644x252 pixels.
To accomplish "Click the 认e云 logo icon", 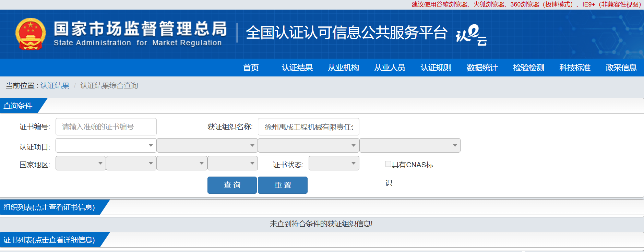I will [x=471, y=35].
